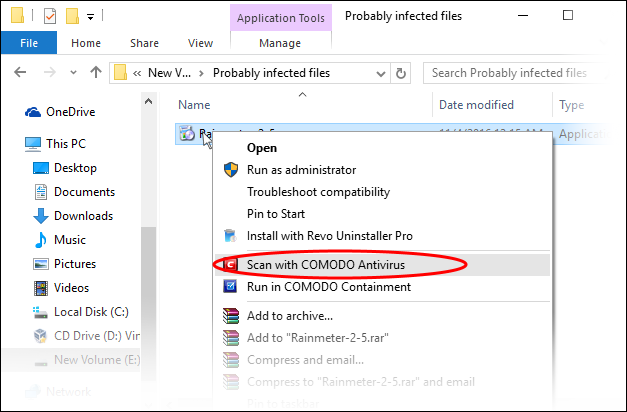The width and height of the screenshot is (627, 412).
Task: Expand the address bar history dropdown
Action: click(381, 74)
